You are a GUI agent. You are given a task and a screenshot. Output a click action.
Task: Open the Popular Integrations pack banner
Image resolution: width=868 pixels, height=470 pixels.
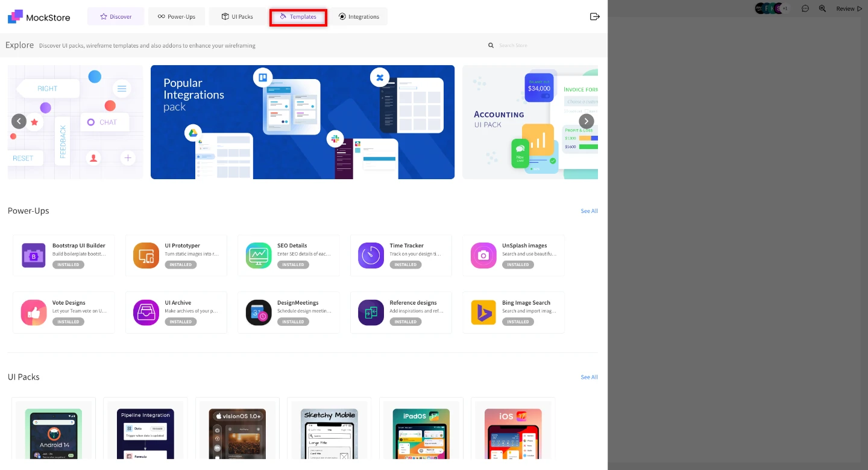pyautogui.click(x=302, y=122)
